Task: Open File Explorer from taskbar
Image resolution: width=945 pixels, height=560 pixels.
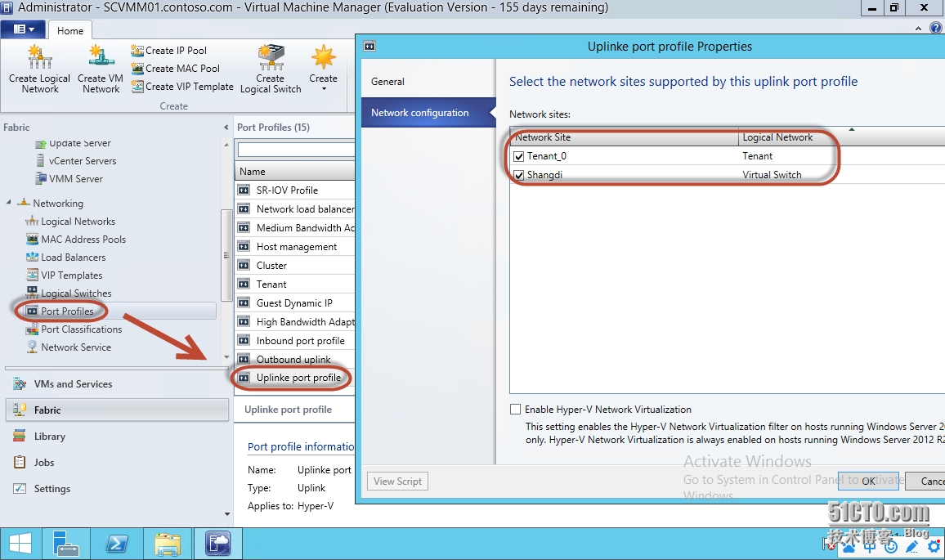Action: [x=168, y=544]
